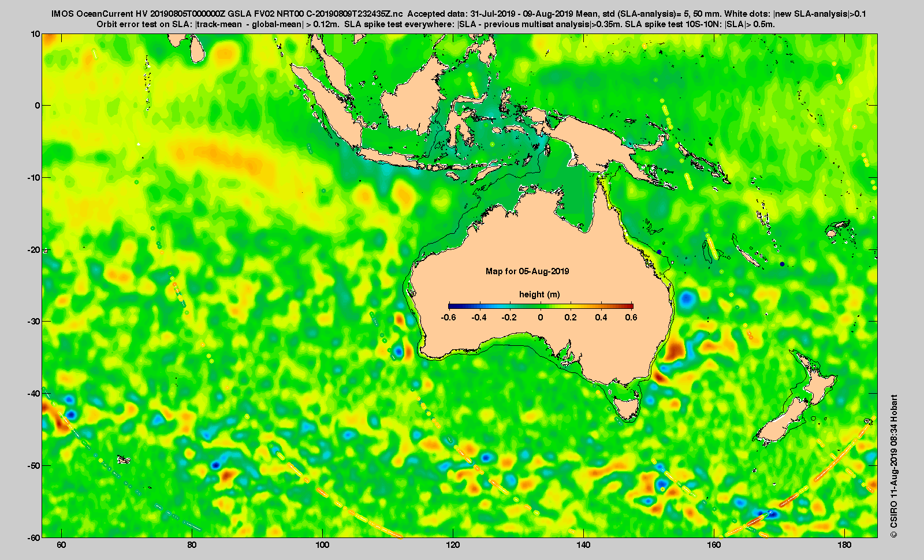Screen dimensions: 924x560
Task: Click latitude axis label 0
Action: point(38,106)
